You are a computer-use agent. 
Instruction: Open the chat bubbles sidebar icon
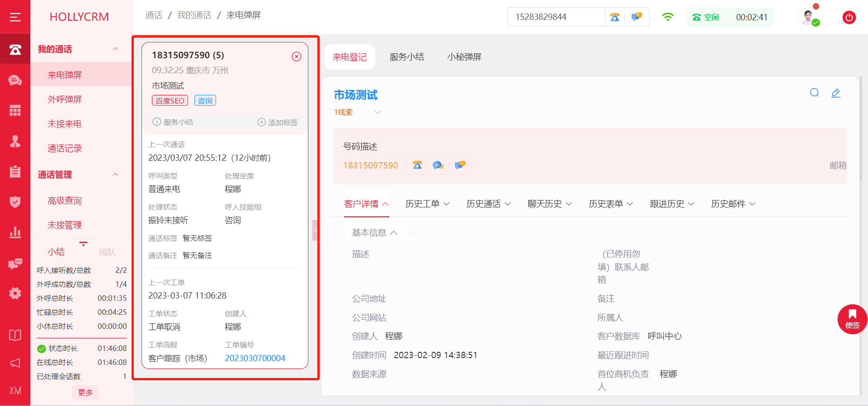point(15,80)
